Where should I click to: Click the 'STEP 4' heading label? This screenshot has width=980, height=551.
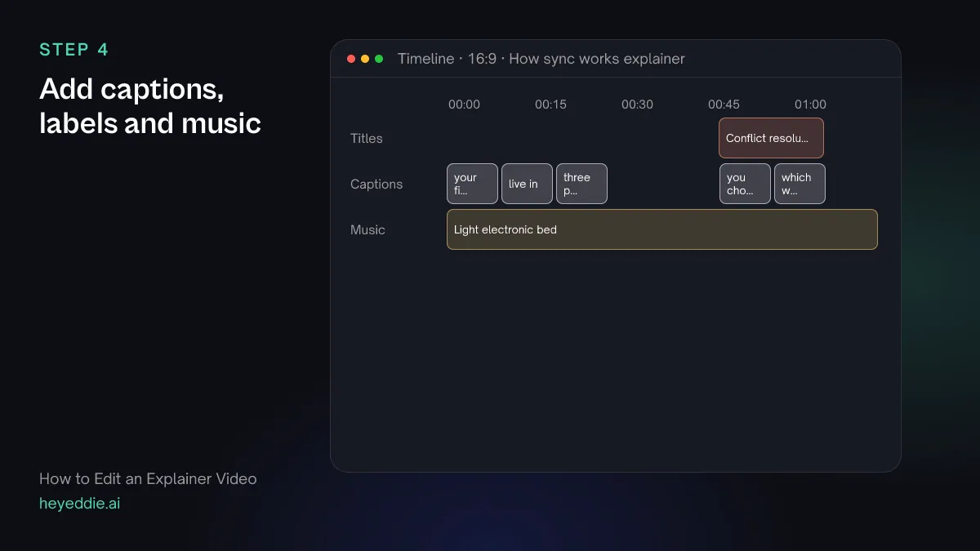[73, 50]
